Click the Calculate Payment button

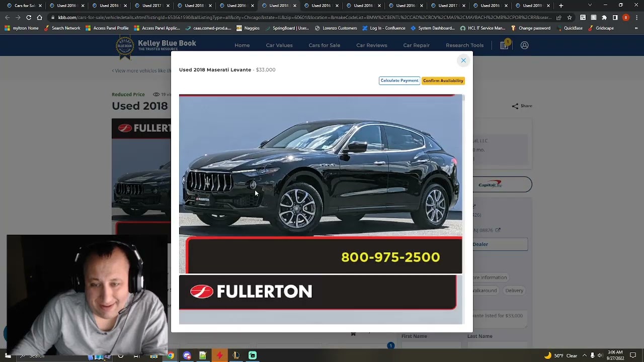pyautogui.click(x=399, y=80)
